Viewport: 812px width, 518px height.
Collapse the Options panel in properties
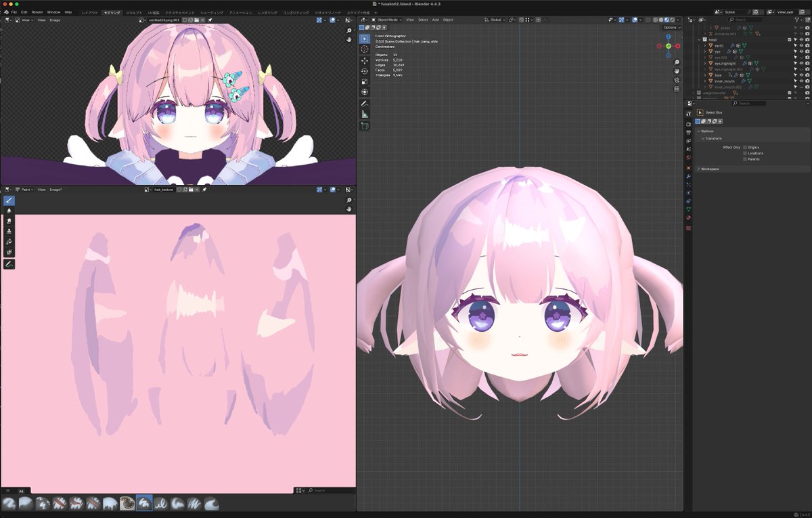(698, 131)
